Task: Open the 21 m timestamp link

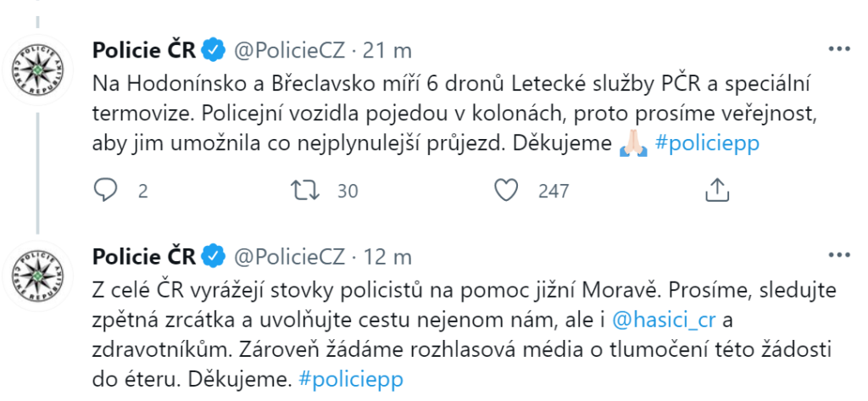Action: [x=387, y=50]
